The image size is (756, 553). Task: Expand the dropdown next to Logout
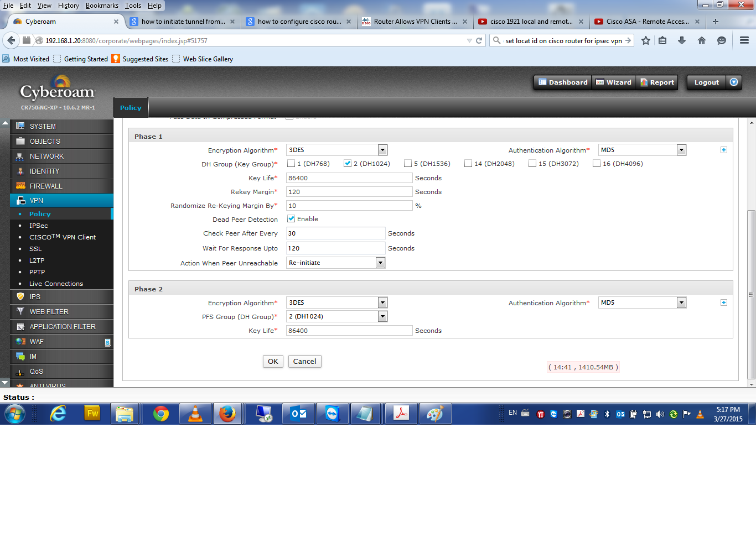(734, 82)
